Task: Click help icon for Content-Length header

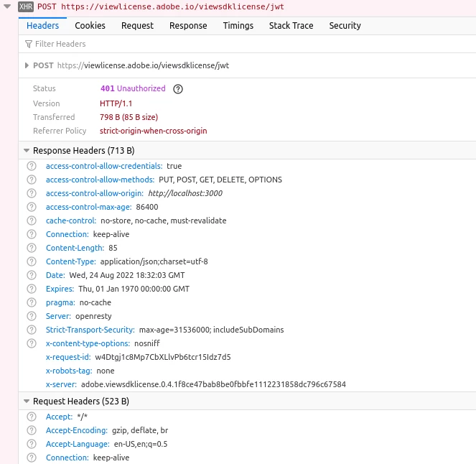Action: pyautogui.click(x=32, y=248)
